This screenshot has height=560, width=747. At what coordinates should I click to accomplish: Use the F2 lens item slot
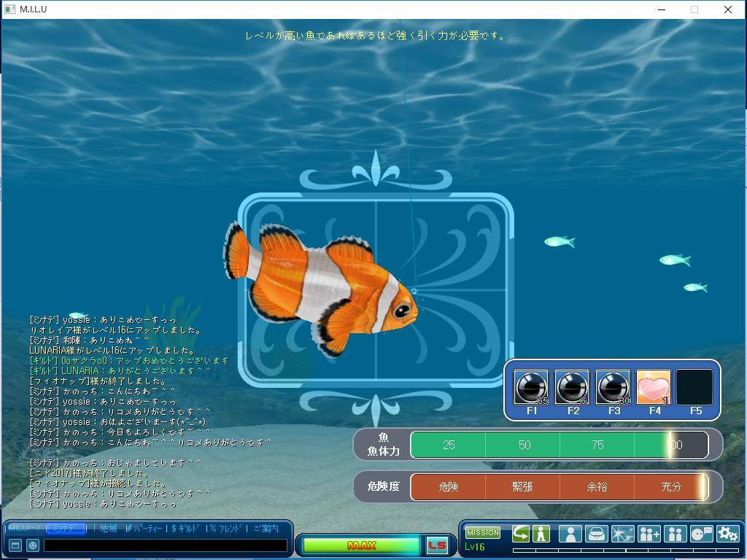(x=572, y=386)
